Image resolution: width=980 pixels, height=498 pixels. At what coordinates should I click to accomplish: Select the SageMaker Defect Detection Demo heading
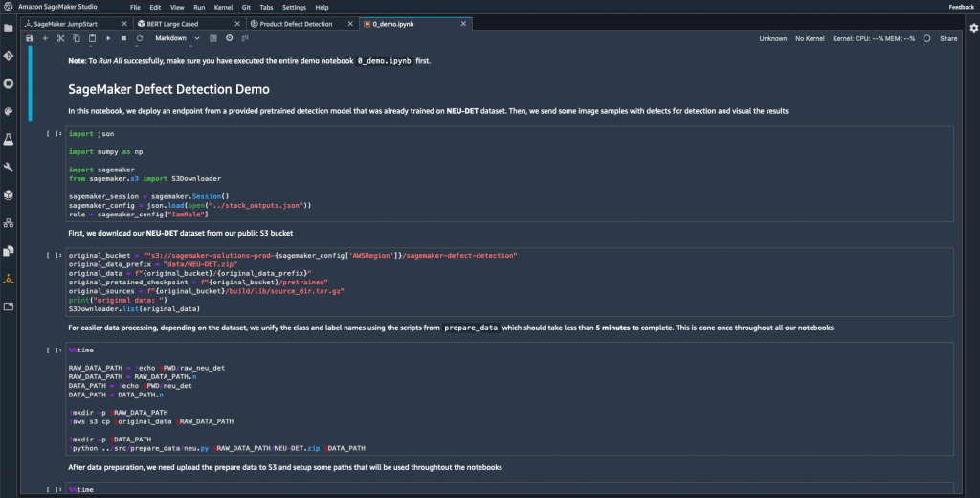point(168,89)
